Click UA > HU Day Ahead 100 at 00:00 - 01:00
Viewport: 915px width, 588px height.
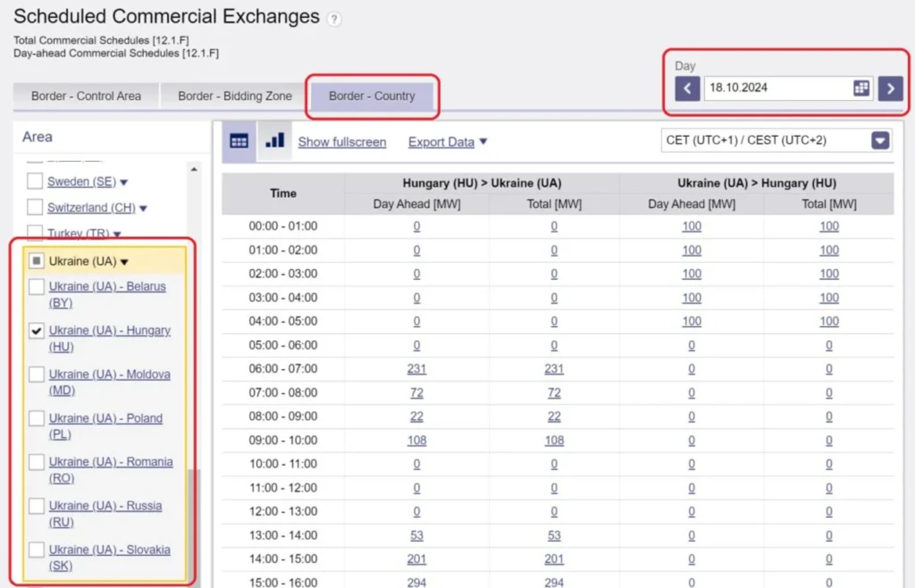pyautogui.click(x=691, y=226)
